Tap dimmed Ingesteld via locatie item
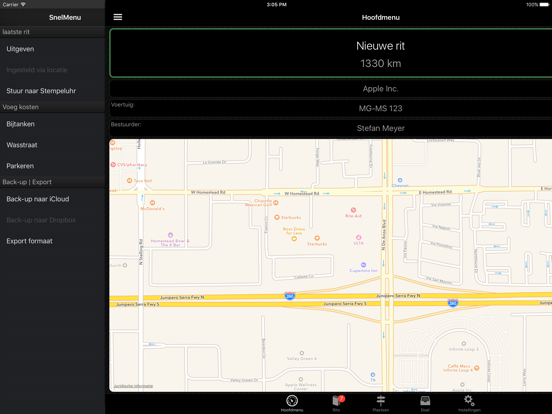The height and width of the screenshot is (414, 552). (52, 70)
